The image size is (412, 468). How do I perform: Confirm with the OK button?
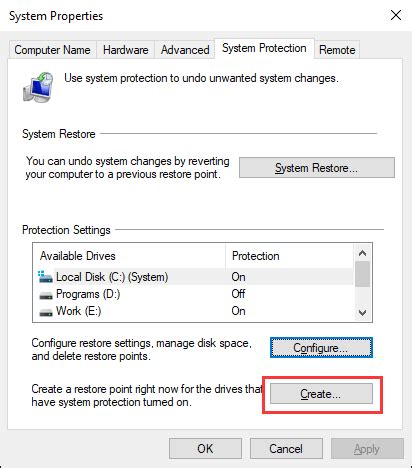pyautogui.click(x=205, y=449)
